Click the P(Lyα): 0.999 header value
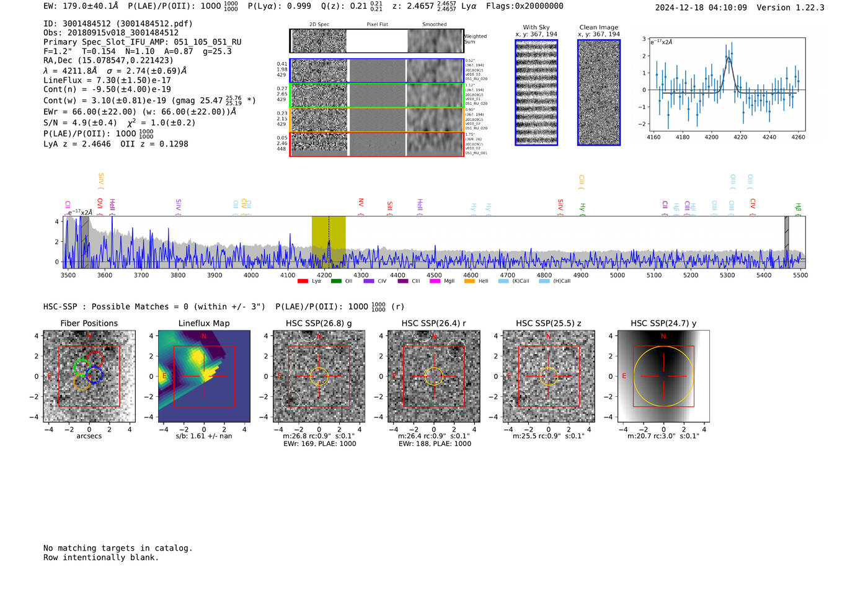 [280, 6]
